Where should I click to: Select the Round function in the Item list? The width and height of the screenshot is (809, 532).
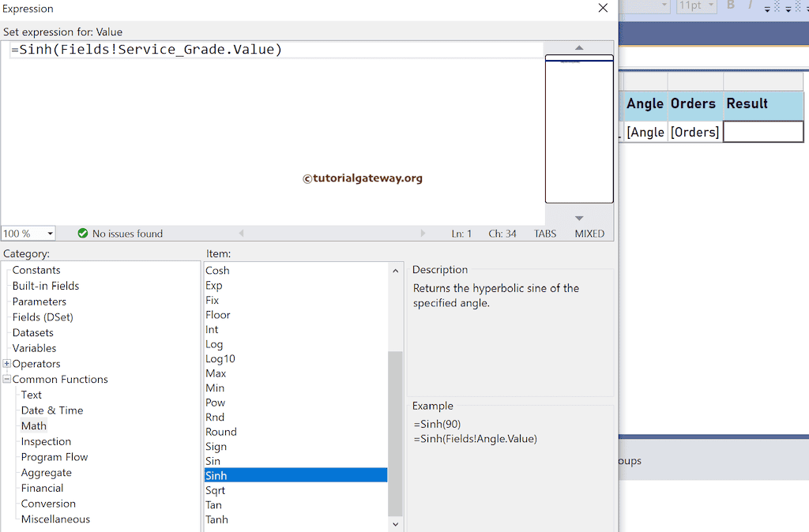click(x=220, y=432)
